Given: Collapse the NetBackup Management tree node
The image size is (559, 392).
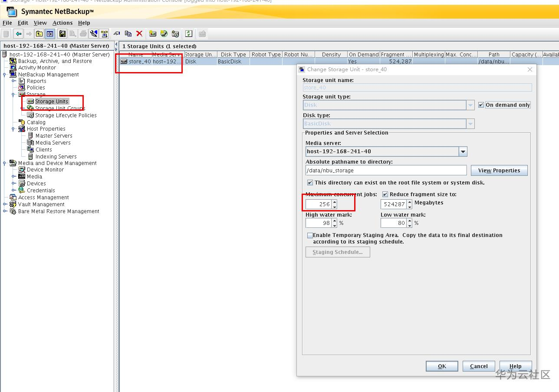Looking at the screenshot, I should click(x=5, y=75).
